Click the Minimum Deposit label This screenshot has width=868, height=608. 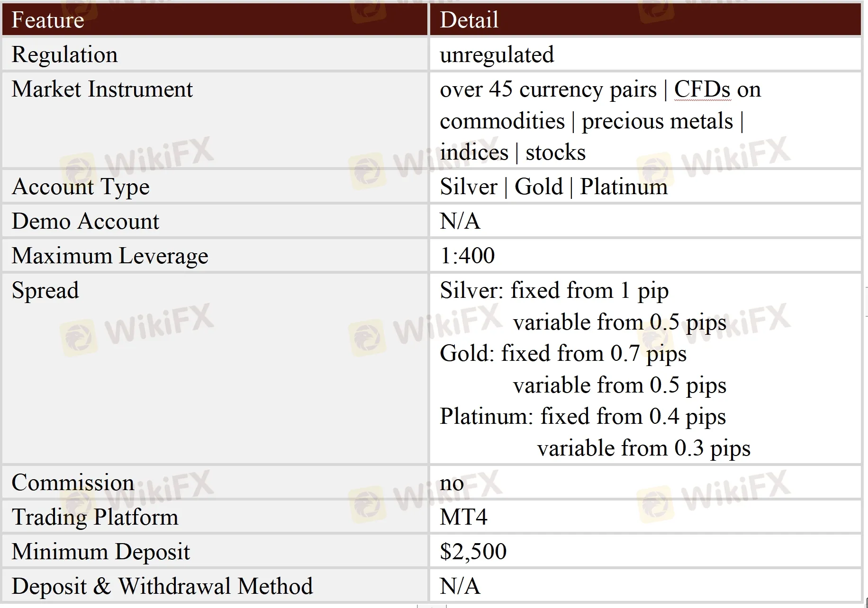100,552
